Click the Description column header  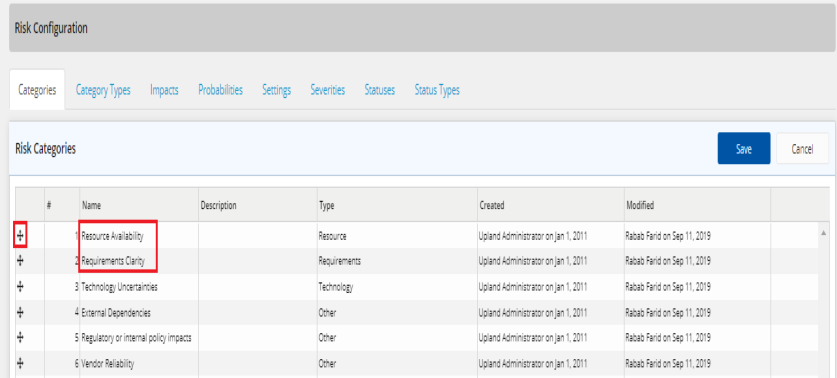(x=258, y=205)
